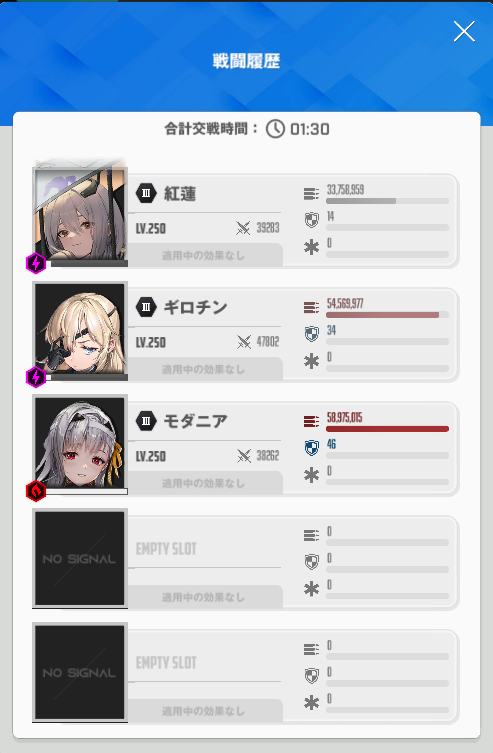This screenshot has width=493, height=753.
Task: Click crossed-swords power icon in ギロチン's row
Action: coord(244,342)
